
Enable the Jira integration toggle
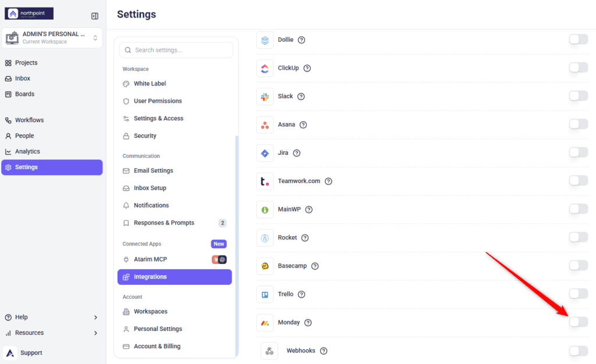pos(579,152)
